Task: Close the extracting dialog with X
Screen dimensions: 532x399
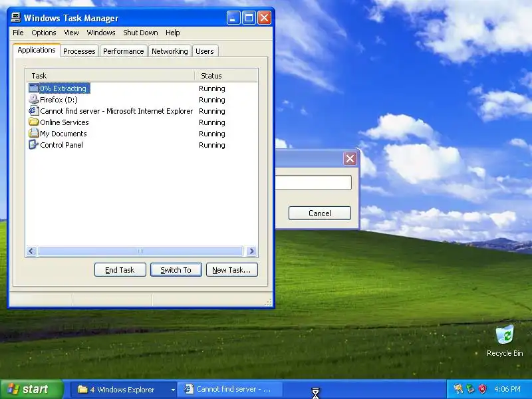Action: coord(350,158)
